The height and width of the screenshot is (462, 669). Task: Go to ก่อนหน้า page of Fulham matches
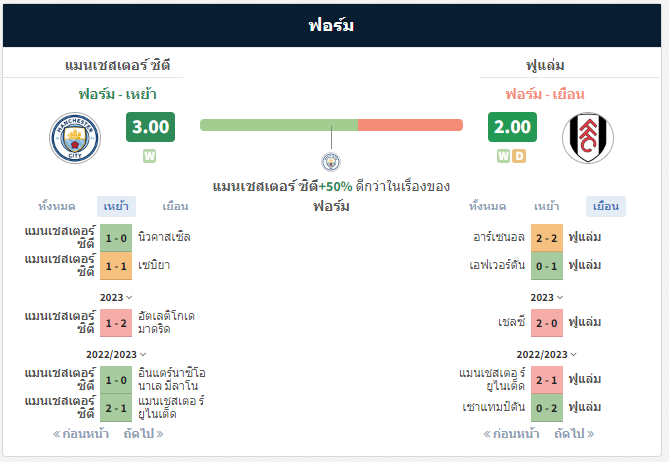511,434
